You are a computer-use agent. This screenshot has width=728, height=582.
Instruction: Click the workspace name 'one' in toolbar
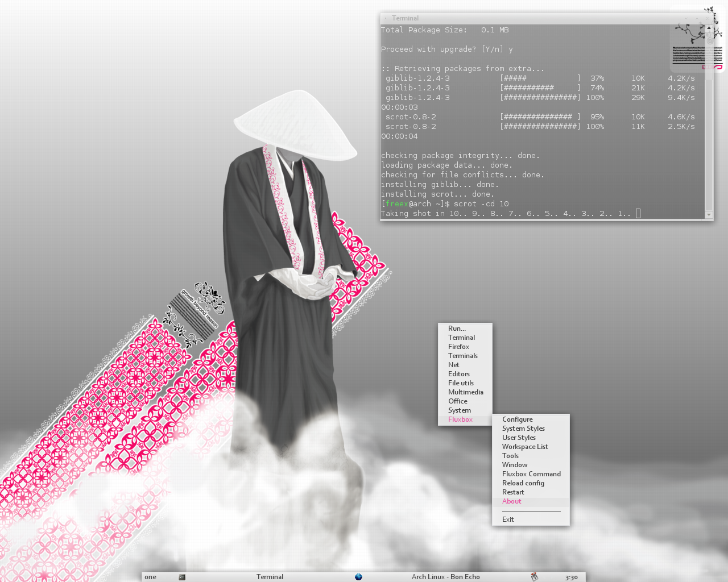[x=150, y=577]
